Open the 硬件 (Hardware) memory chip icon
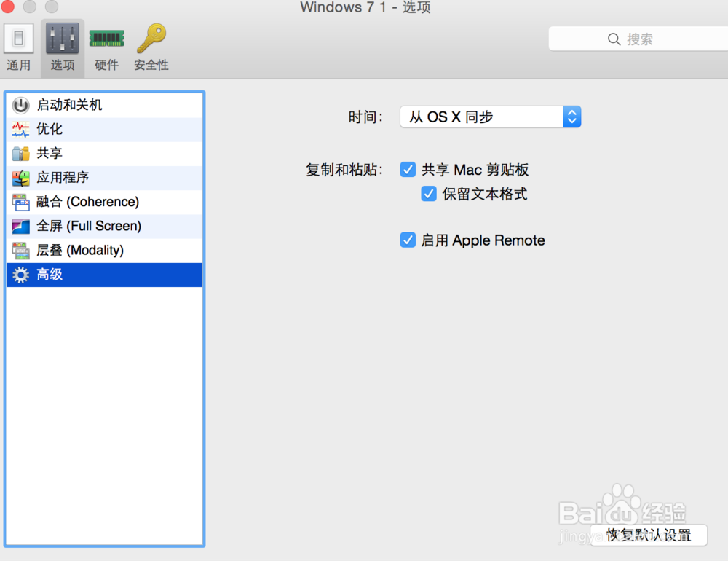The height and width of the screenshot is (561, 728). click(x=106, y=39)
